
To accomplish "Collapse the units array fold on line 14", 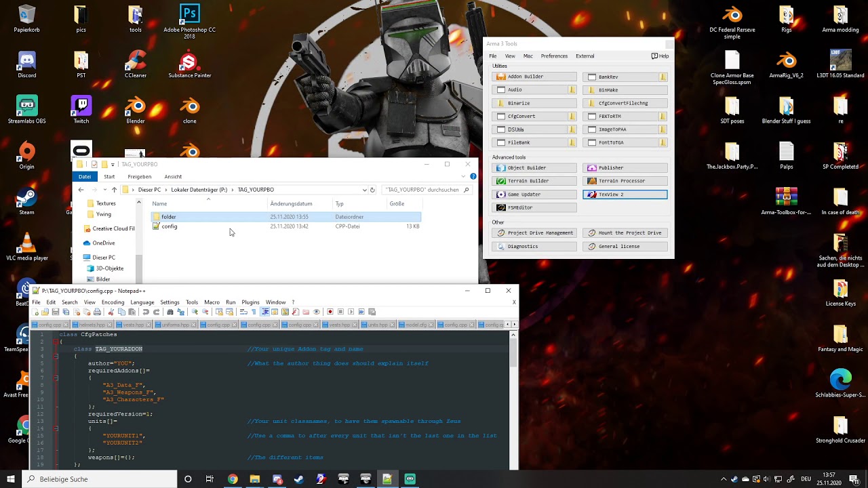I will click(x=56, y=428).
